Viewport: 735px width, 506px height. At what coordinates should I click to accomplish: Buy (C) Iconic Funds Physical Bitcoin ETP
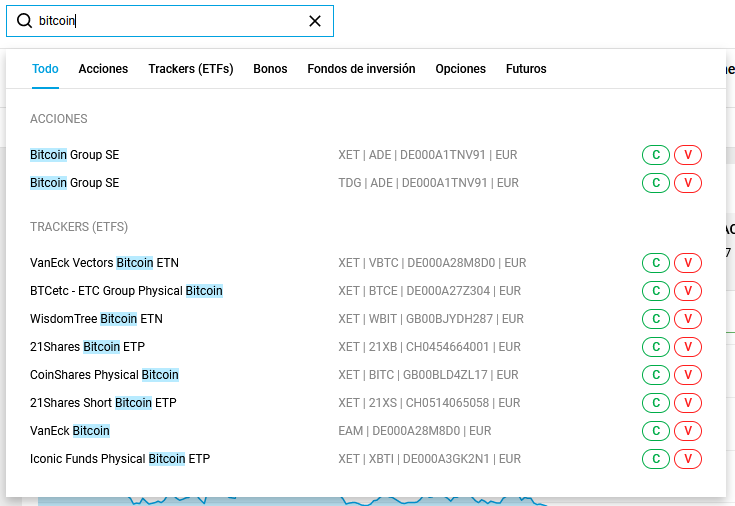coord(656,459)
